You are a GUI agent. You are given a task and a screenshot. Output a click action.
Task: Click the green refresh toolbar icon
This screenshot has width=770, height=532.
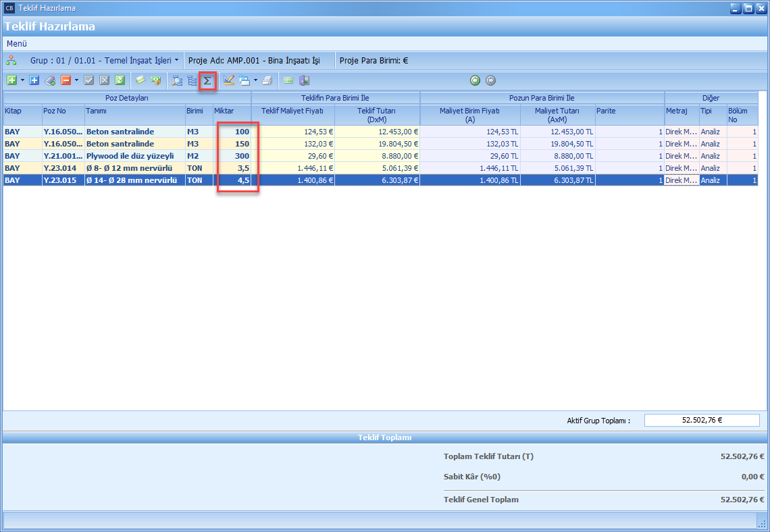pos(120,80)
